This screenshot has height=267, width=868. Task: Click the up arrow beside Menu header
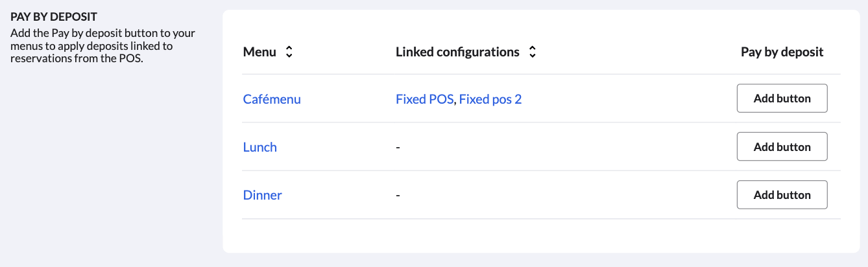click(x=289, y=49)
